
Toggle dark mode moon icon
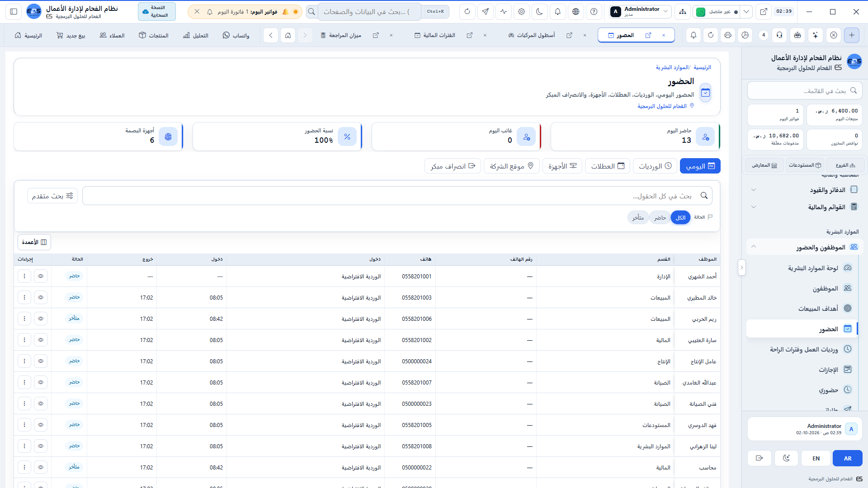point(540,12)
